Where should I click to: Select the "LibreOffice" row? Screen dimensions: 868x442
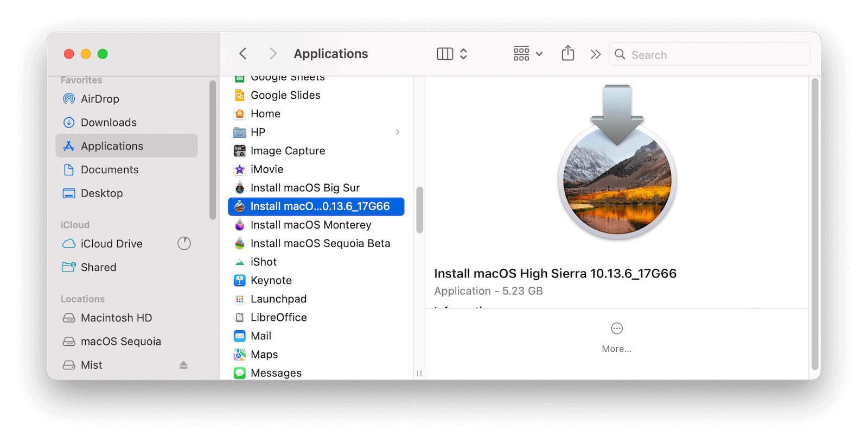pyautogui.click(x=316, y=318)
